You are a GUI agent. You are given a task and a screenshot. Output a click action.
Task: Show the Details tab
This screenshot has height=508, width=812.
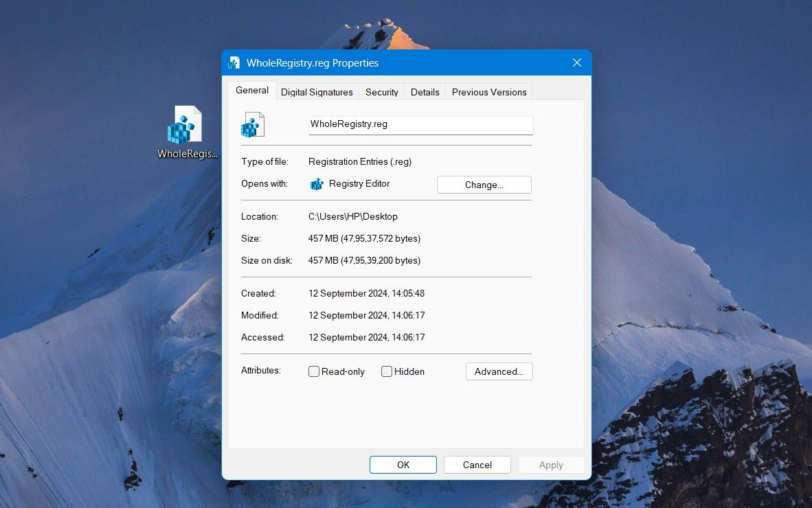425,92
